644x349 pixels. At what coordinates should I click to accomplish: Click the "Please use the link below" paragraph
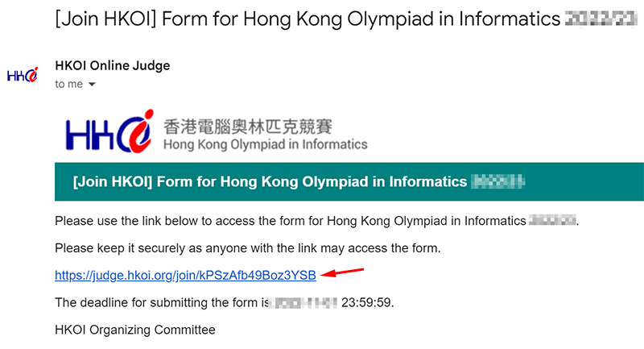tap(316, 221)
